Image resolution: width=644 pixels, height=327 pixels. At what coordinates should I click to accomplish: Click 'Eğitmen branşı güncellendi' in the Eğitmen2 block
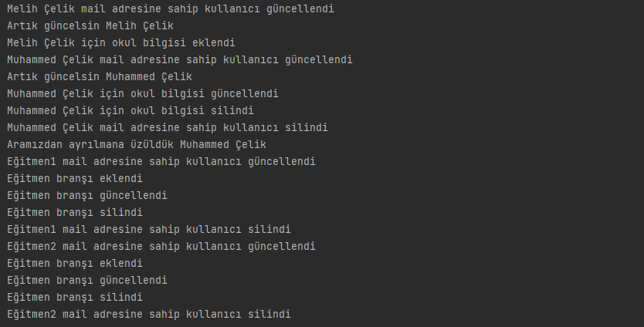pyautogui.click(x=86, y=281)
